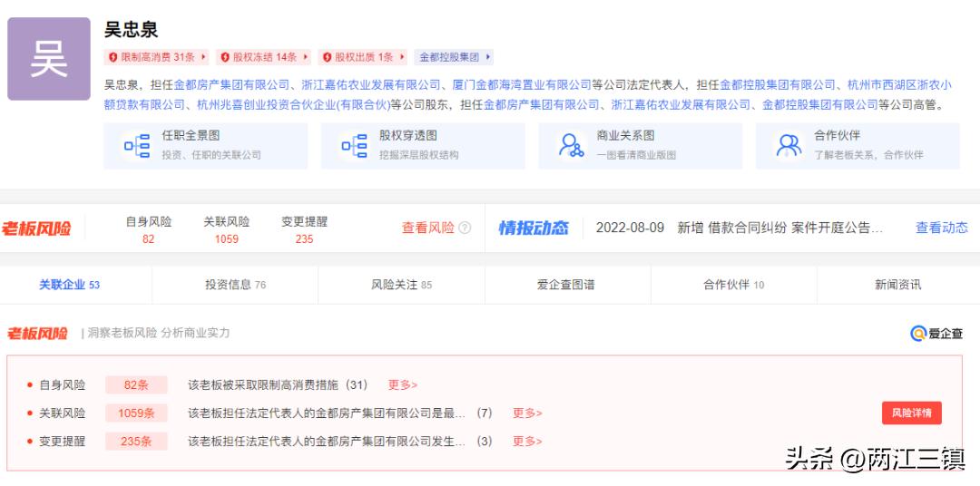Viewport: 980px width, 486px height.
Task: Click the 查看风险 link
Action: point(428,228)
